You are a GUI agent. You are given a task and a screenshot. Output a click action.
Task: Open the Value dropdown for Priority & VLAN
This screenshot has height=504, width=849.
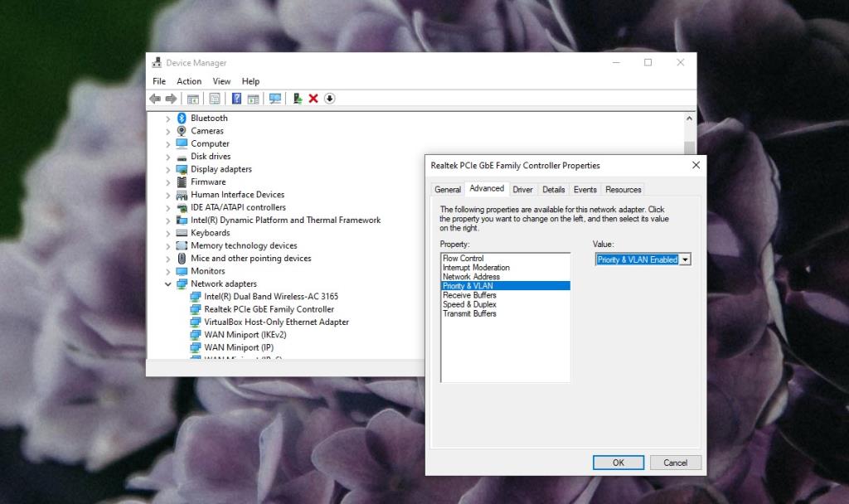pos(686,259)
